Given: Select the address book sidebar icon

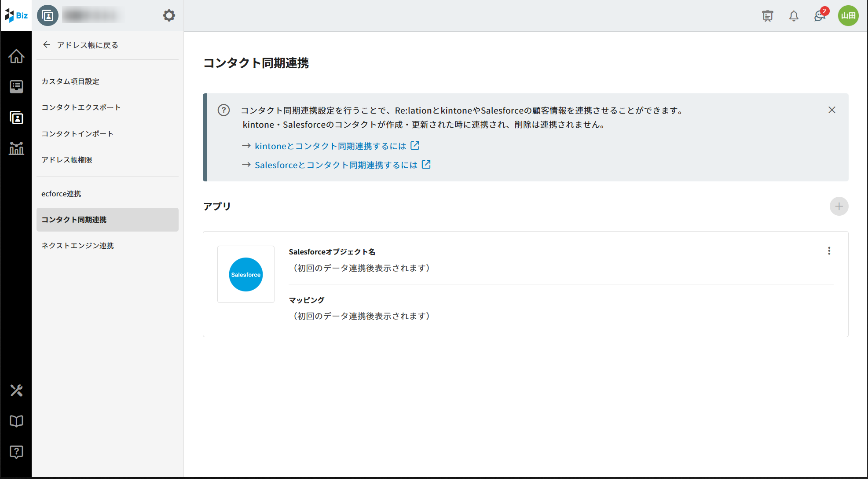Looking at the screenshot, I should click(16, 118).
